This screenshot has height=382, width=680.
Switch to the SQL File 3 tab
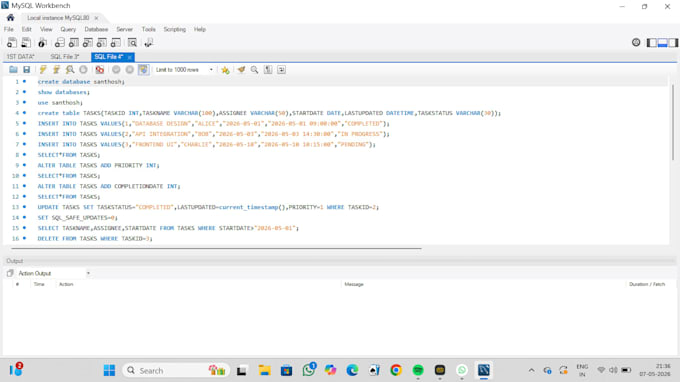tap(65, 57)
